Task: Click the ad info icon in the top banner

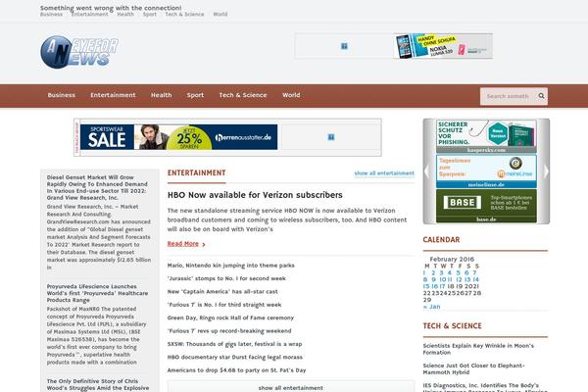Action: click(344, 46)
